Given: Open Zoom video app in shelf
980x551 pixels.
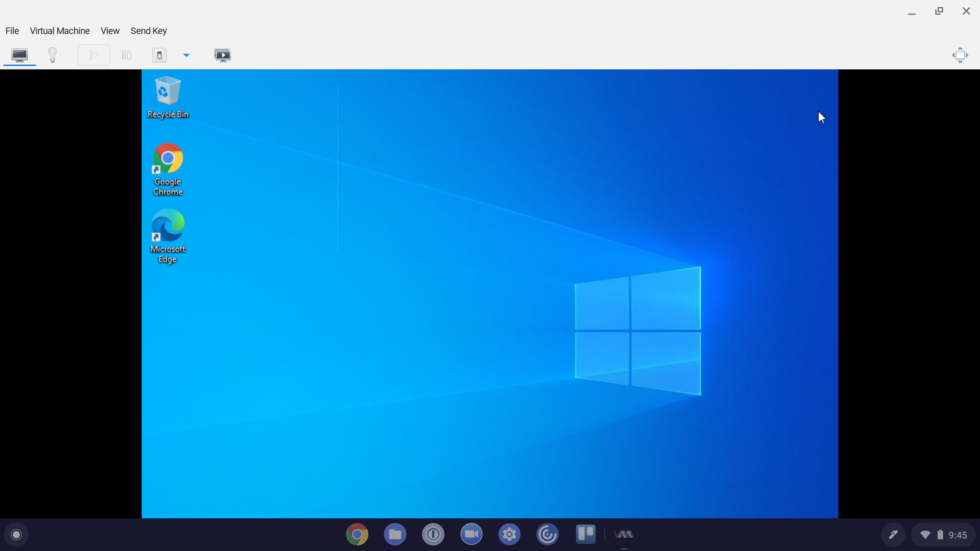Looking at the screenshot, I should (471, 534).
